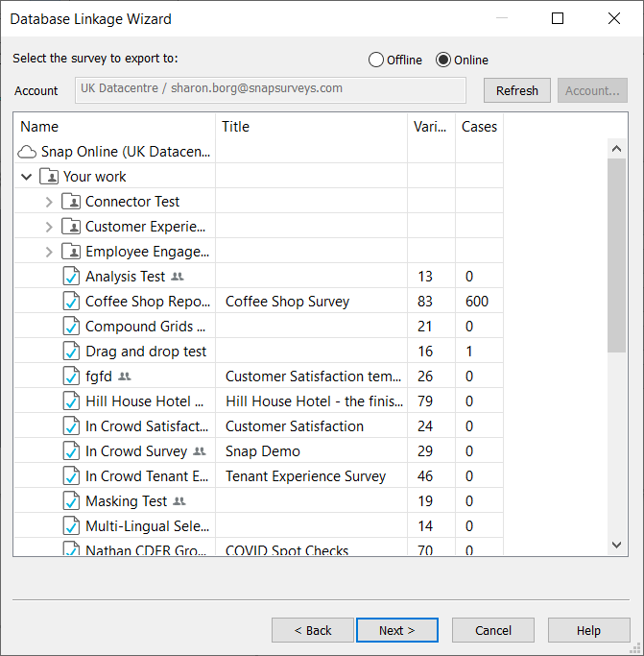Click the fgfd survey icon
The width and height of the screenshot is (644, 656).
point(71,377)
